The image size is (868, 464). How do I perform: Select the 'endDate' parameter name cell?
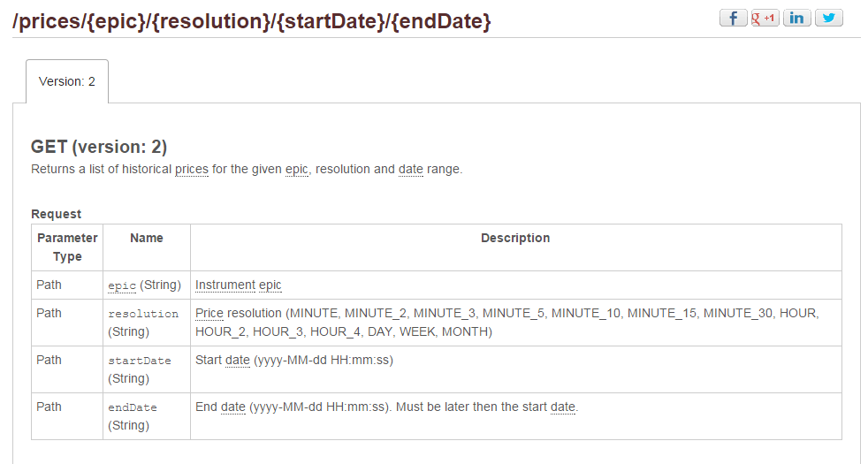[x=133, y=407]
